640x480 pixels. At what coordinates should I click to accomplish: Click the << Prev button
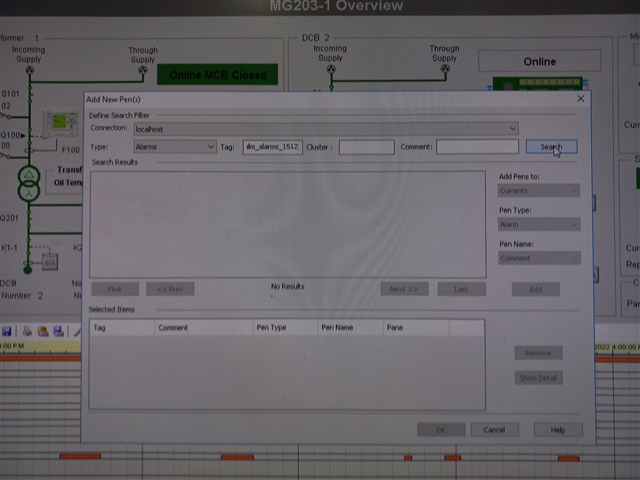pyautogui.click(x=170, y=289)
